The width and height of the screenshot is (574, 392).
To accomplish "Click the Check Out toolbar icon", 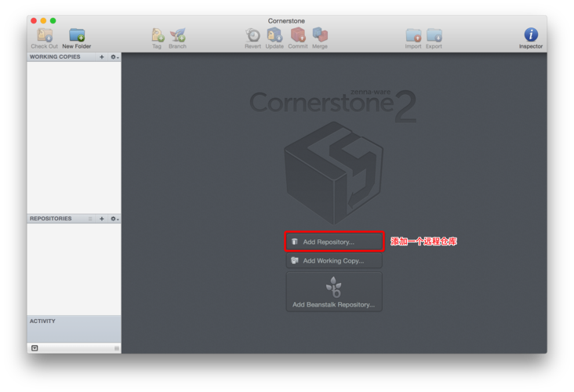I will [x=44, y=35].
